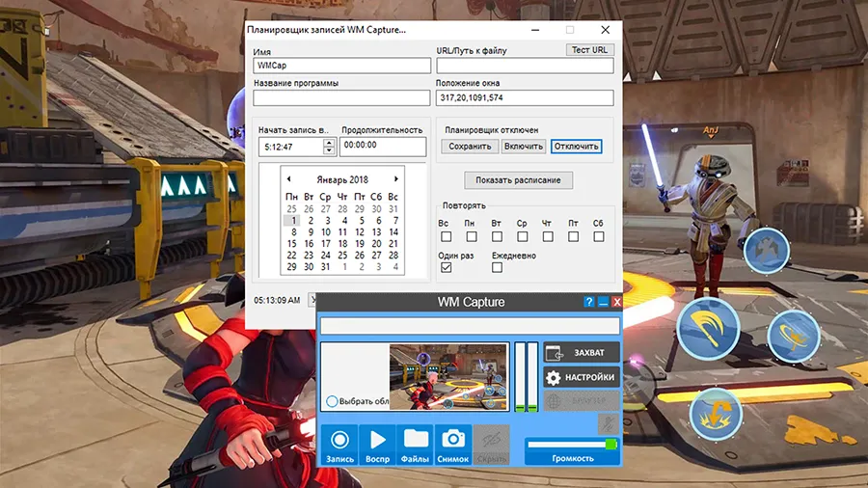Go to previous month in calendar
868x488 pixels.
coord(288,179)
